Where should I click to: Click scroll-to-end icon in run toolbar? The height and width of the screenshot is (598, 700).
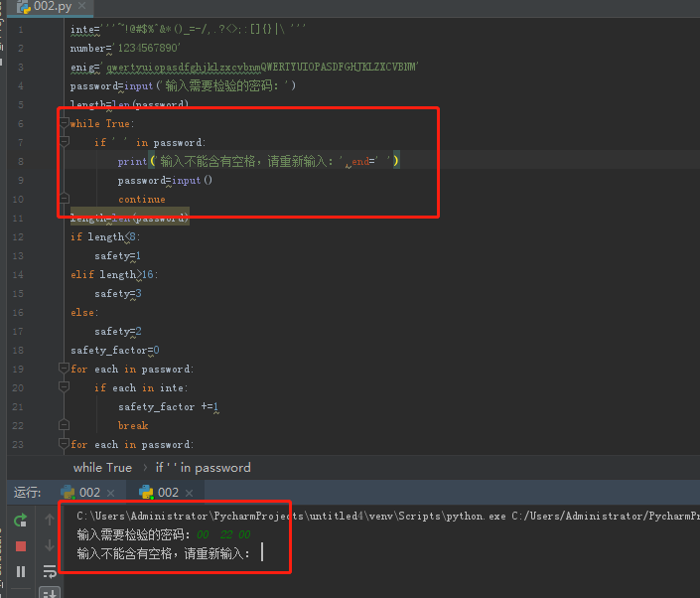coord(50,593)
